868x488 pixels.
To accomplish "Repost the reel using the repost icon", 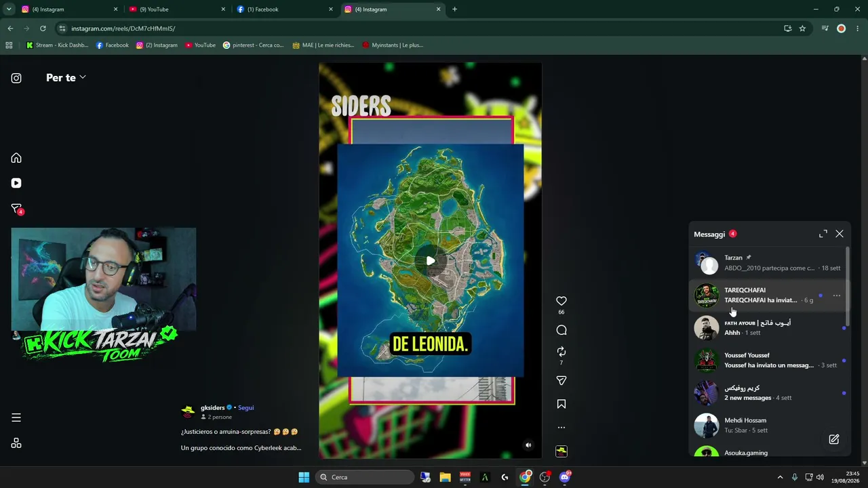I will (x=561, y=351).
